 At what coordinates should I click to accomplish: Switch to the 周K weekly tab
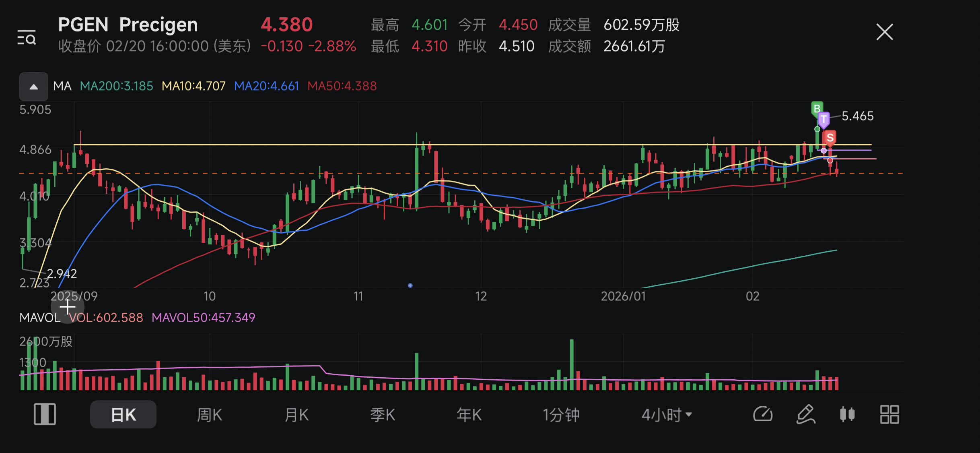(210, 415)
